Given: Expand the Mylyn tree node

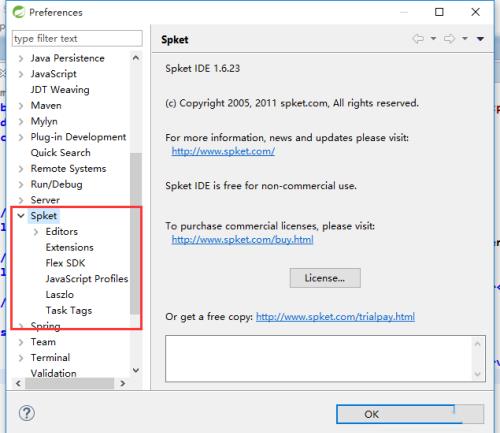Looking at the screenshot, I should [x=21, y=122].
